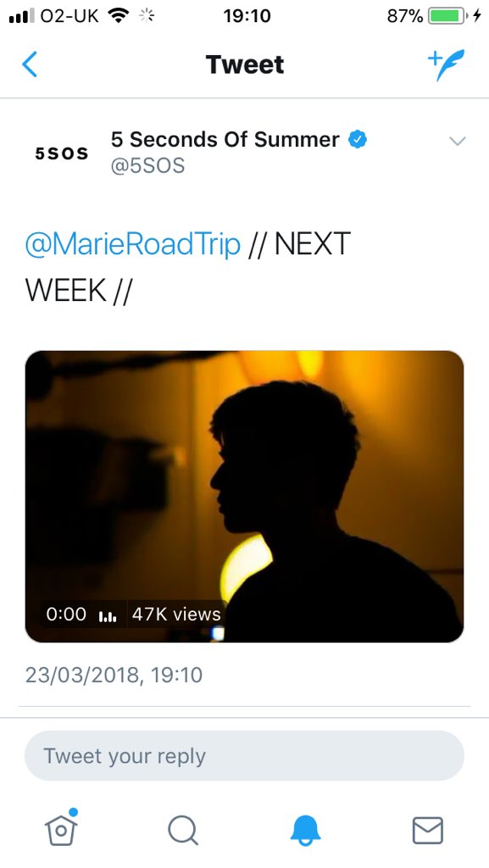Tap the 47K views label
The width and height of the screenshot is (489, 868).
coord(176,614)
